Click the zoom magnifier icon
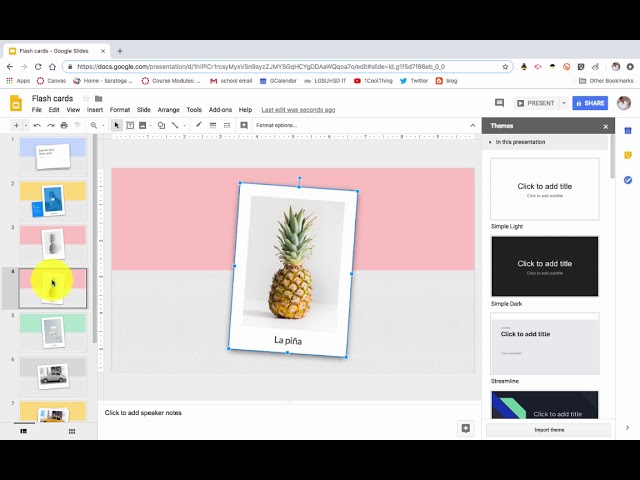The width and height of the screenshot is (640, 480). 94,125
